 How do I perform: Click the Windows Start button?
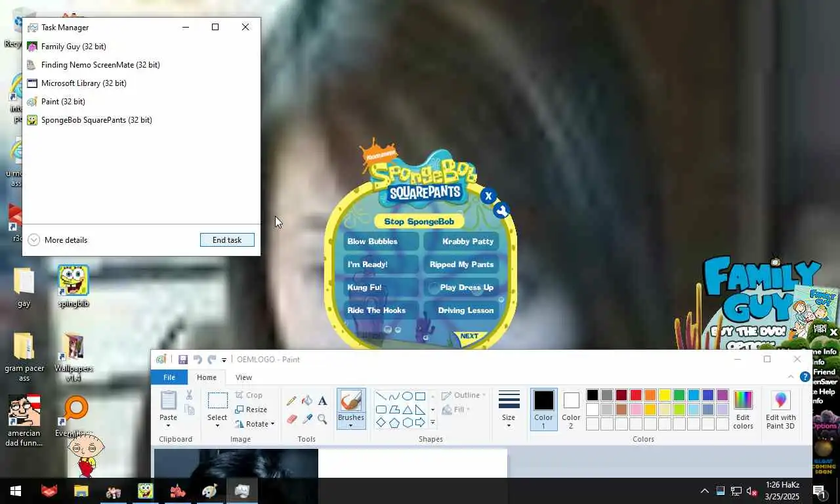[x=16, y=491]
